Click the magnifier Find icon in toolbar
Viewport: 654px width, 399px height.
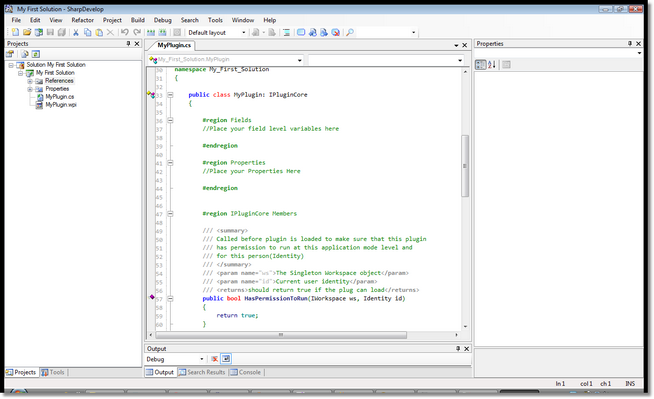(x=350, y=32)
